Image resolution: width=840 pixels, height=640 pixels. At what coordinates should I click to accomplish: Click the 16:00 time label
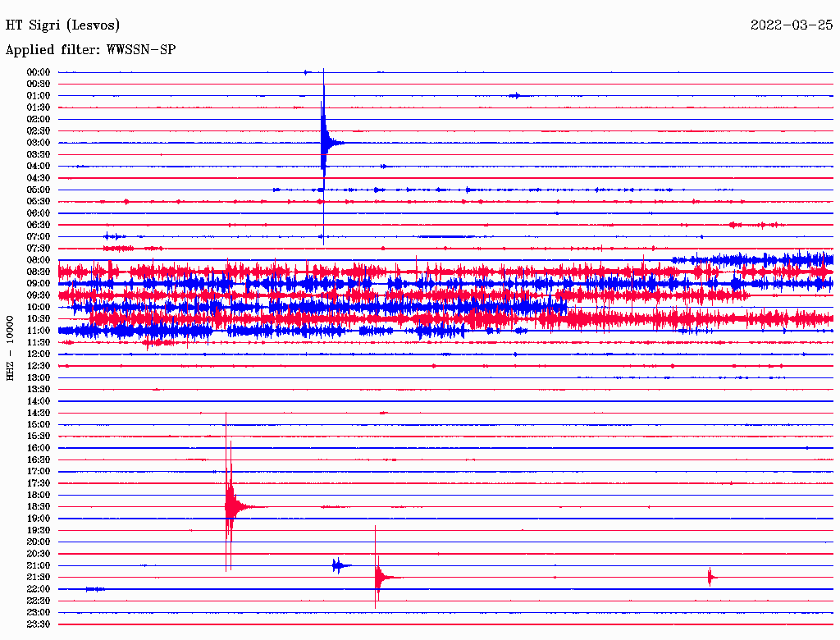(x=39, y=448)
